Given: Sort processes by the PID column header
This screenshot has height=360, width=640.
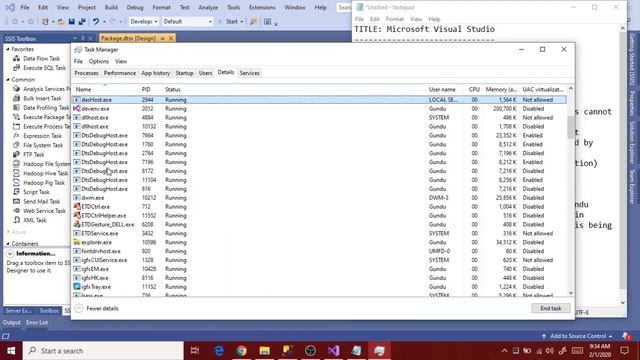Looking at the screenshot, I should (146, 89).
